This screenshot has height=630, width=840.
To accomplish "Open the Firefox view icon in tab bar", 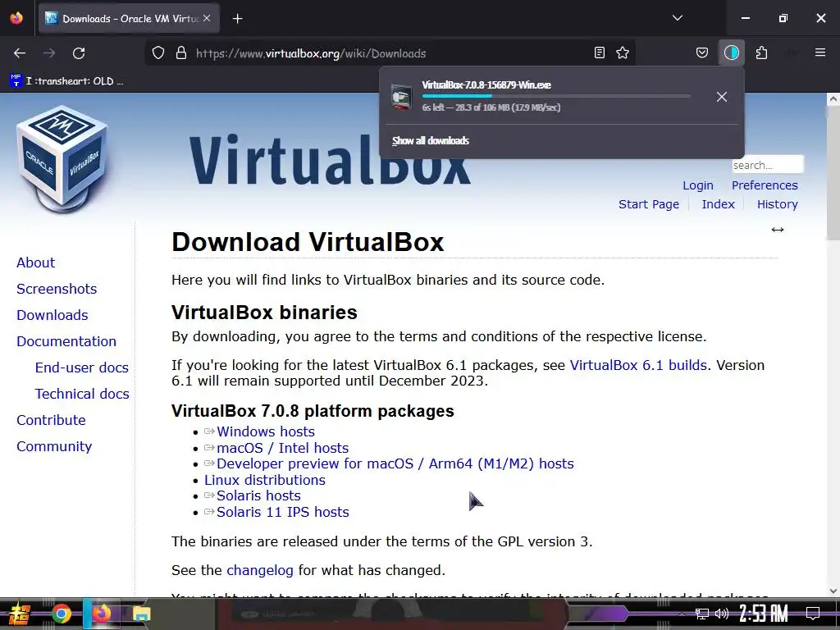I will tap(16, 18).
